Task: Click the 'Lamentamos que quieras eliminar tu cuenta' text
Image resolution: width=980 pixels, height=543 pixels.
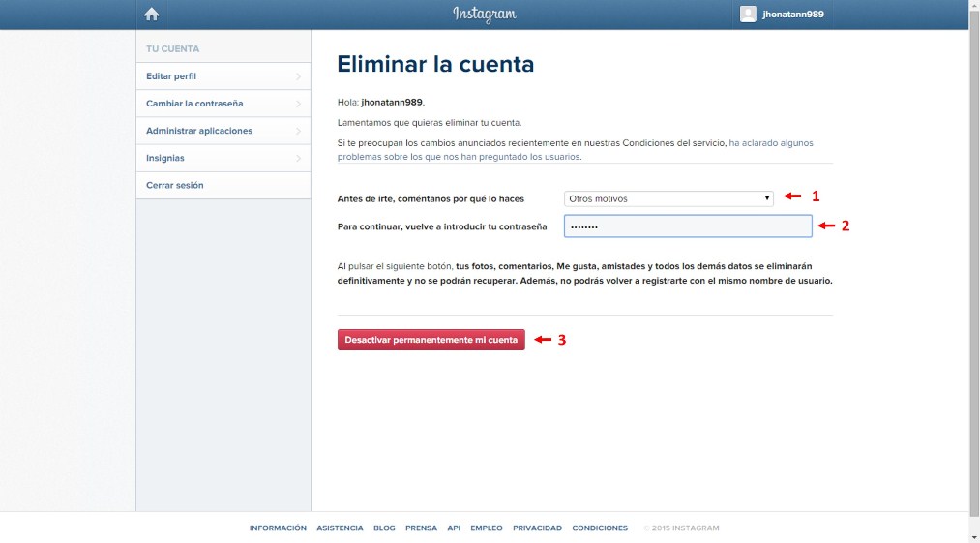Action: pyautogui.click(x=430, y=123)
